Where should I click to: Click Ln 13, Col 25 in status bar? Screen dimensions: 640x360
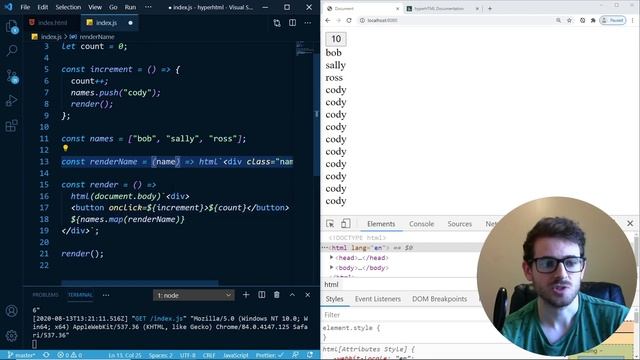125,355
